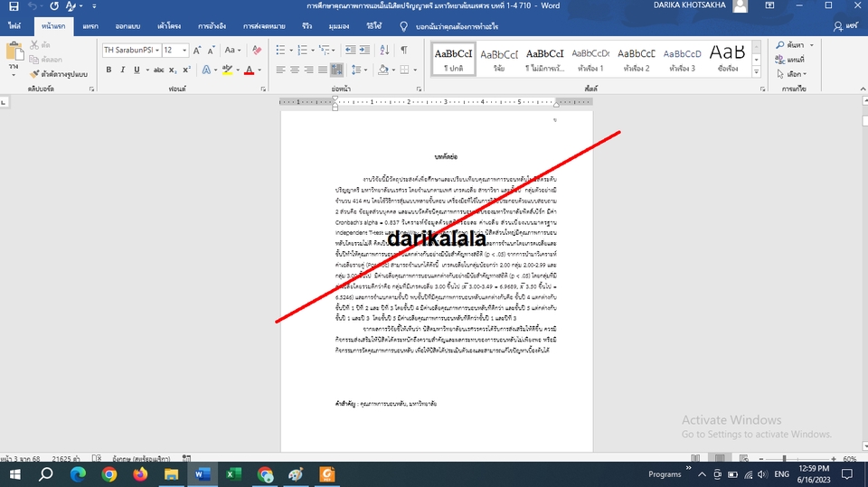
Task: Save the document with the floppy disk icon
Action: point(14,6)
